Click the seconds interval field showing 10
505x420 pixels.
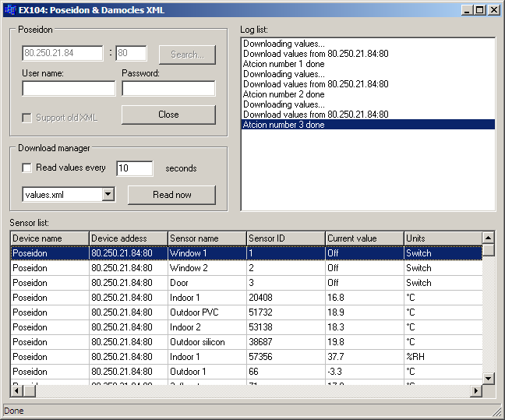[135, 168]
